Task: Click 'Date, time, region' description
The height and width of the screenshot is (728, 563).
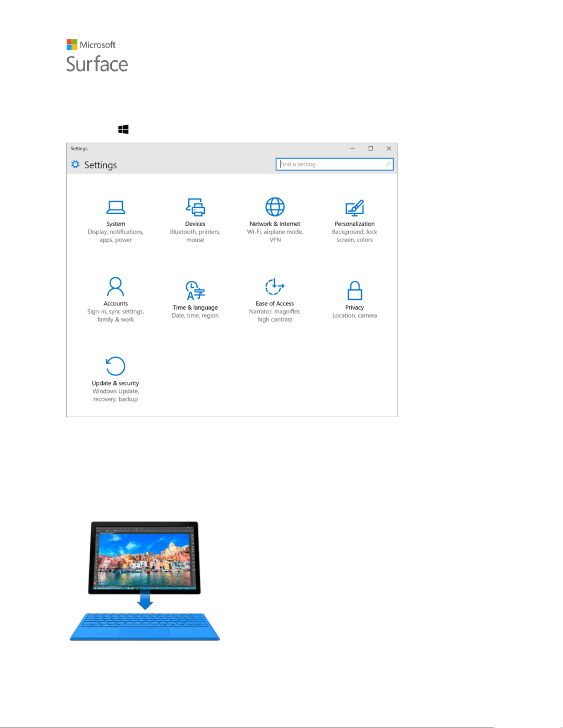Action: pyautogui.click(x=195, y=315)
